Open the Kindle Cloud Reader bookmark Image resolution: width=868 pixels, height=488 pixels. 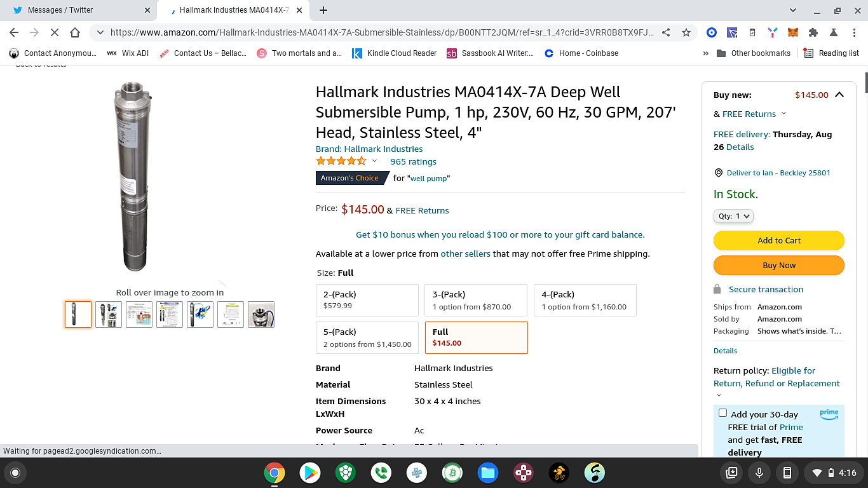pos(395,53)
